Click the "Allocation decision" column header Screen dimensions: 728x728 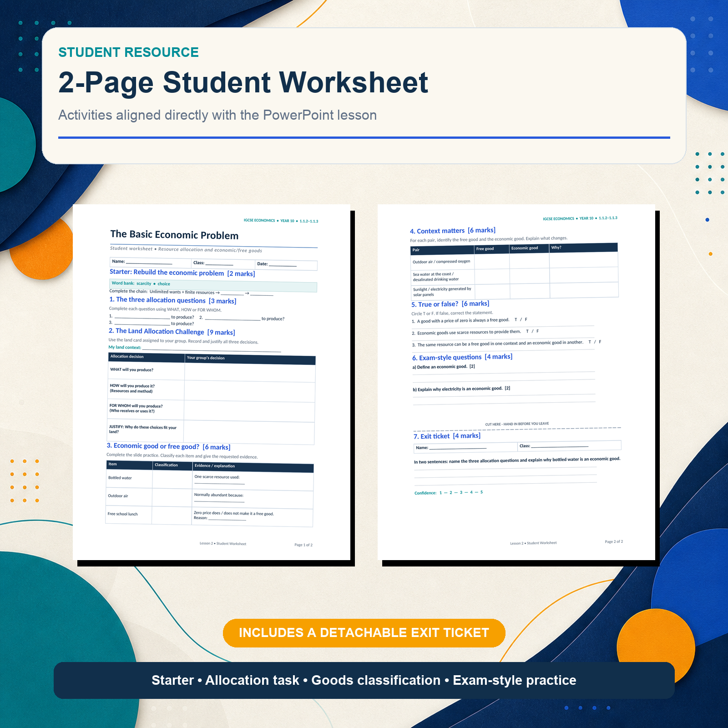coord(147,357)
